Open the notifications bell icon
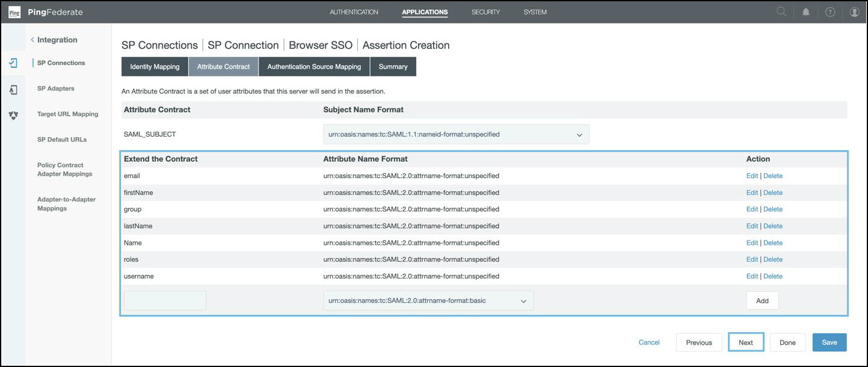The image size is (868, 367). point(805,12)
